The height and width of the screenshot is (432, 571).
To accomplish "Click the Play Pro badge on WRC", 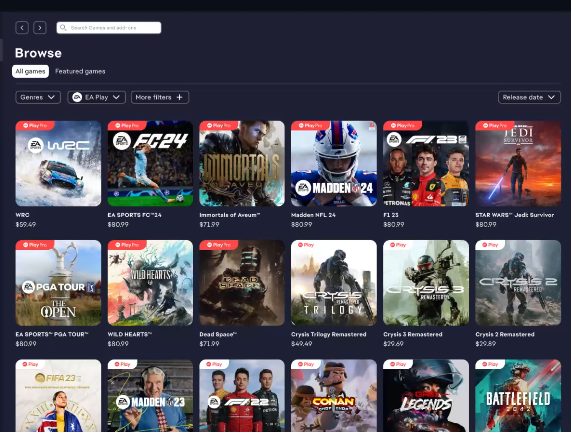I will (35, 125).
